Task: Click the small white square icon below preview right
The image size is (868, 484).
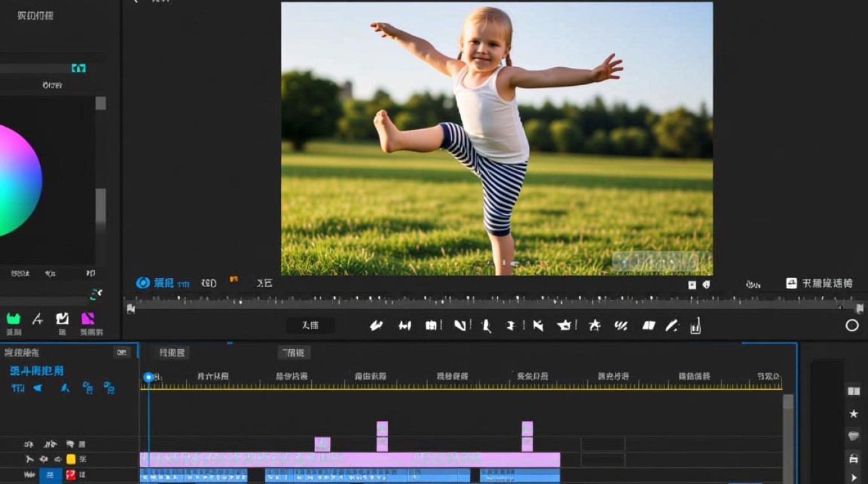Action: [x=692, y=285]
